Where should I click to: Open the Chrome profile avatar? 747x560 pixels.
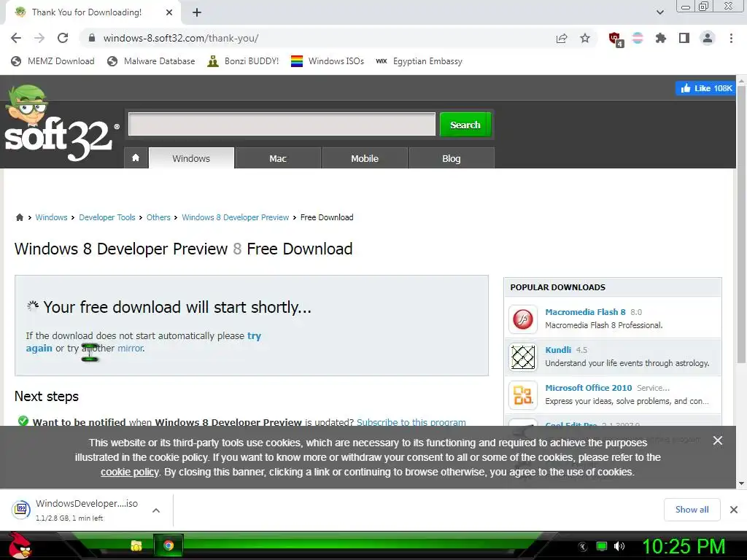[x=708, y=38]
